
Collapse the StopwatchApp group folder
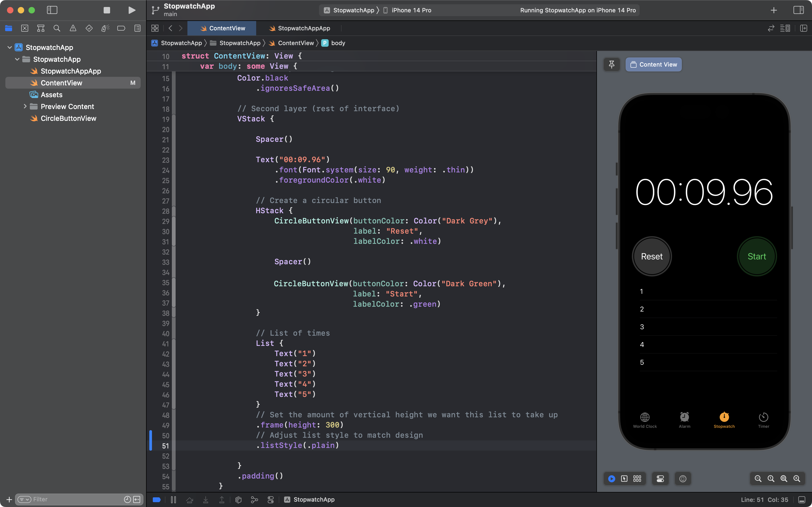pos(17,59)
